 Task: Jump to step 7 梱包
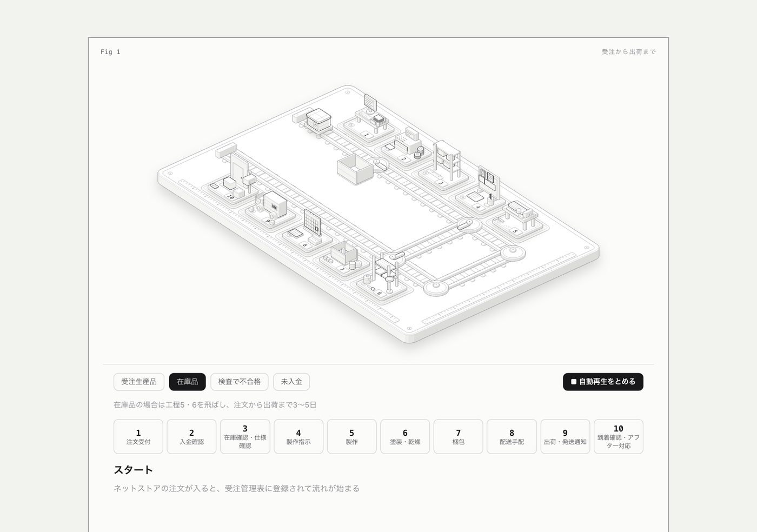click(x=459, y=436)
